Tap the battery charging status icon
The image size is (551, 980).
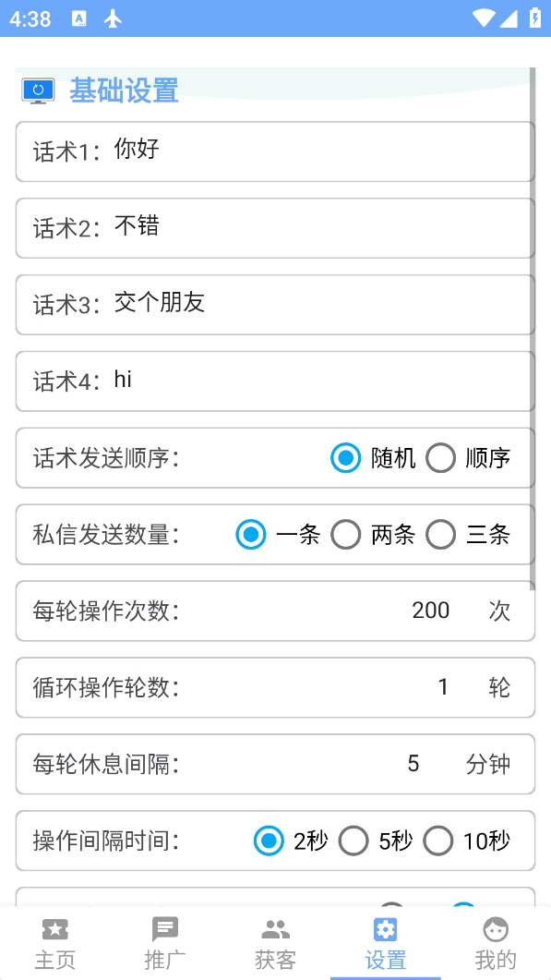(x=535, y=18)
